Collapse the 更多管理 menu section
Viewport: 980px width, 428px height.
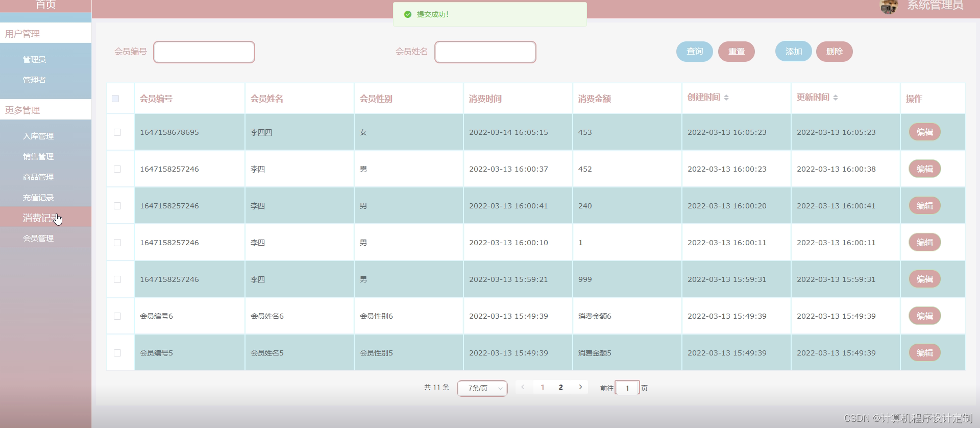pos(45,110)
